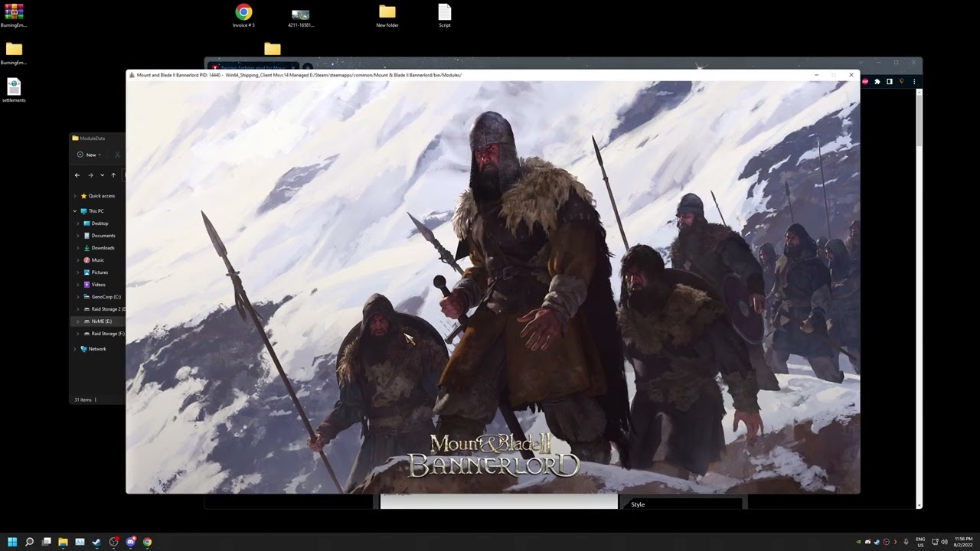Open the Steam tray icon

(x=877, y=542)
